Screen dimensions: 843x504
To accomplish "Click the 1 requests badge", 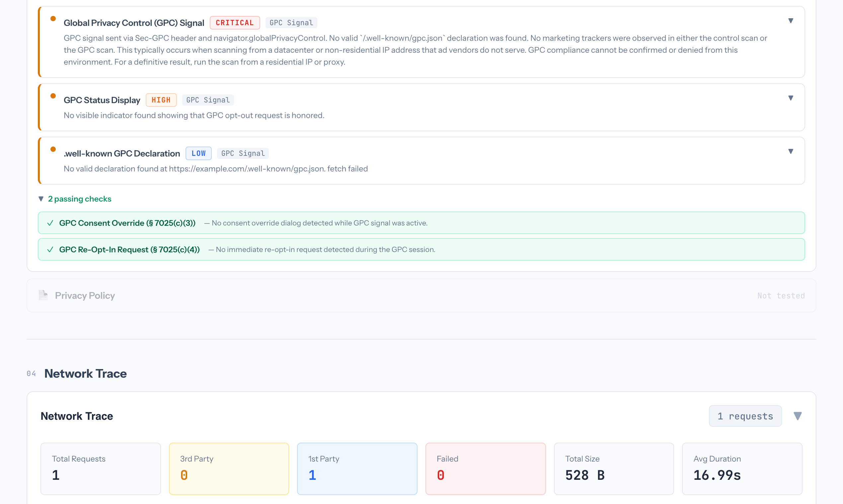I will click(x=745, y=416).
